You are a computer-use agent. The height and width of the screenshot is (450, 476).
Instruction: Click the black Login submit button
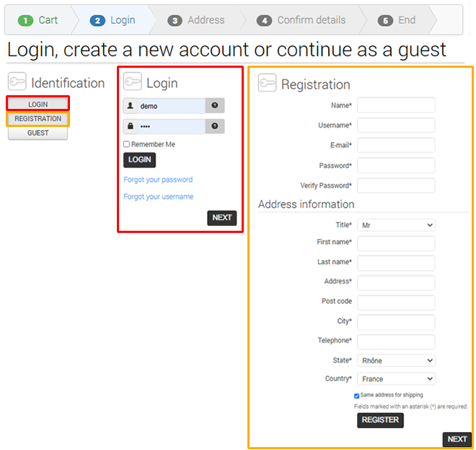pyautogui.click(x=139, y=159)
